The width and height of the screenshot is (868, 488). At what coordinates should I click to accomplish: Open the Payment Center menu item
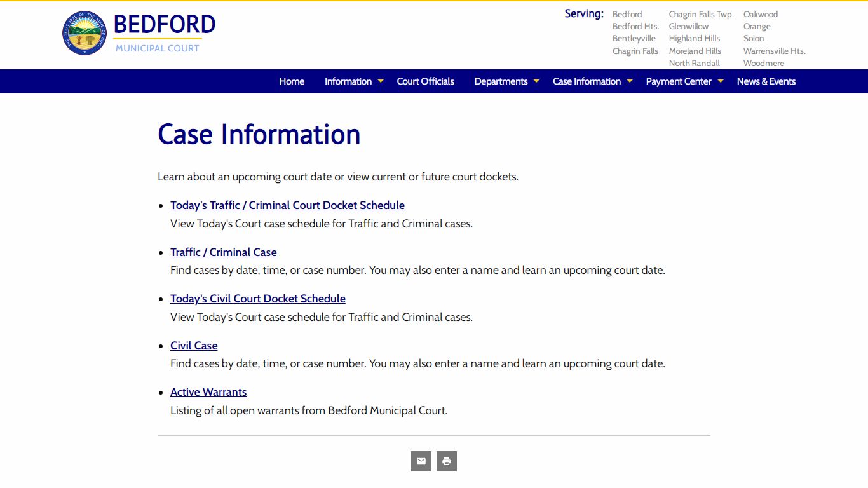(x=679, y=81)
